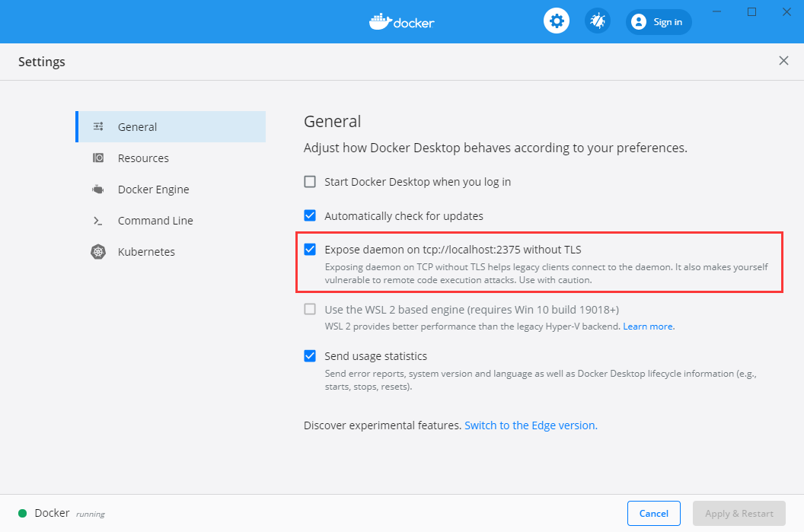Click the user avatar icon beside Sign in
The image size is (804, 532).
tap(638, 21)
